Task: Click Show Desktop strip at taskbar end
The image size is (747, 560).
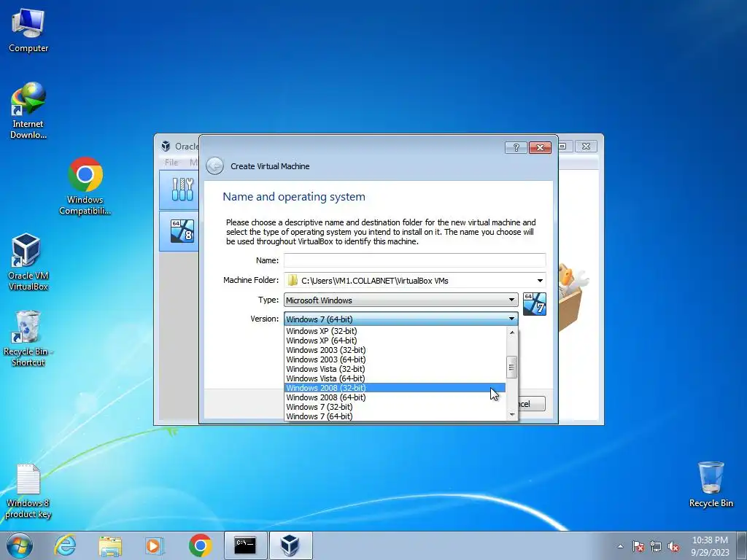Action: click(x=742, y=546)
